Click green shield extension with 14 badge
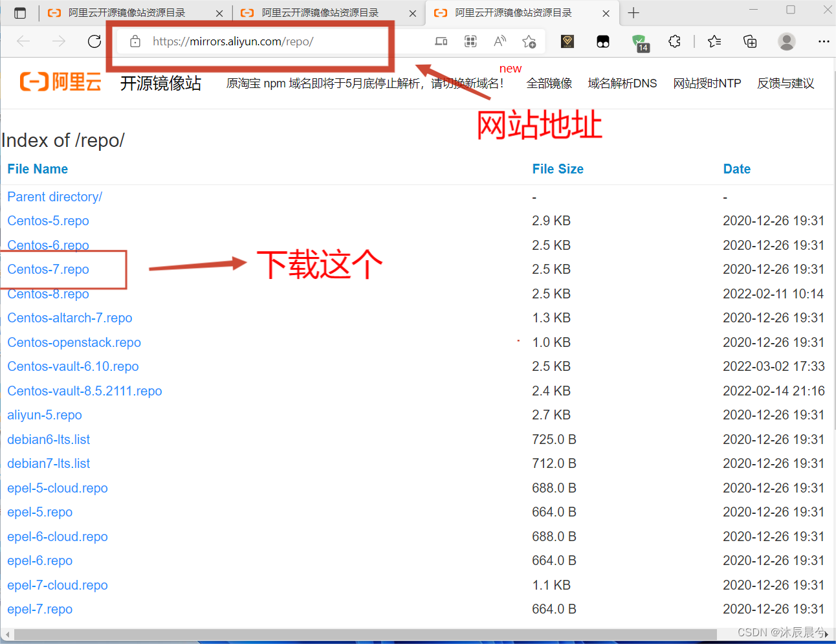Screen dimensions: 836x644 point(640,43)
